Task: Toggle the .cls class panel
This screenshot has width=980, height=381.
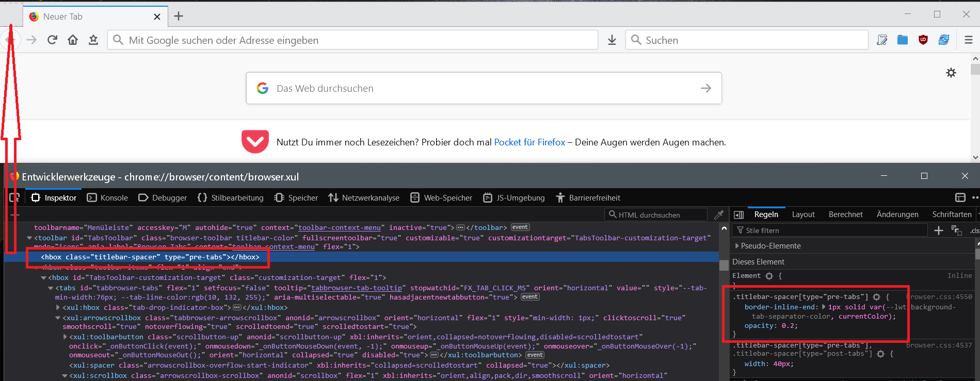Action: point(974,230)
